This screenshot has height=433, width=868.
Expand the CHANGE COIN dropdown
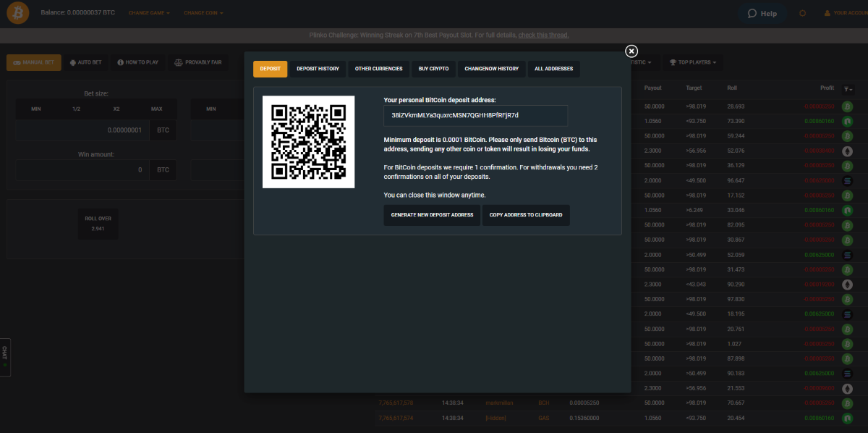(x=203, y=13)
